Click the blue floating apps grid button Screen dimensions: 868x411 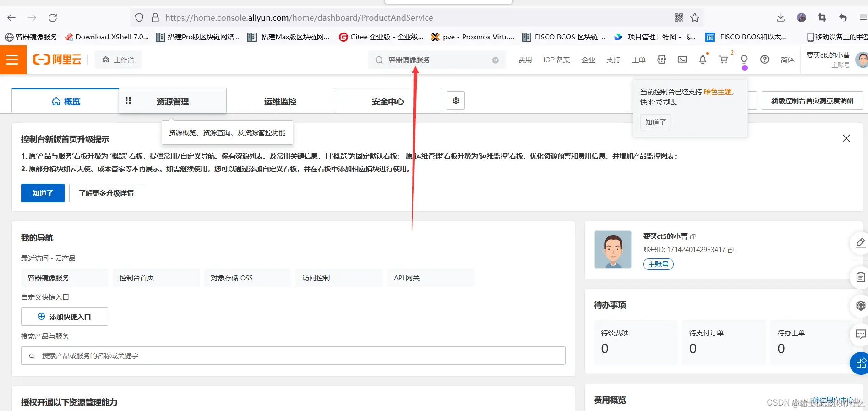(860, 363)
